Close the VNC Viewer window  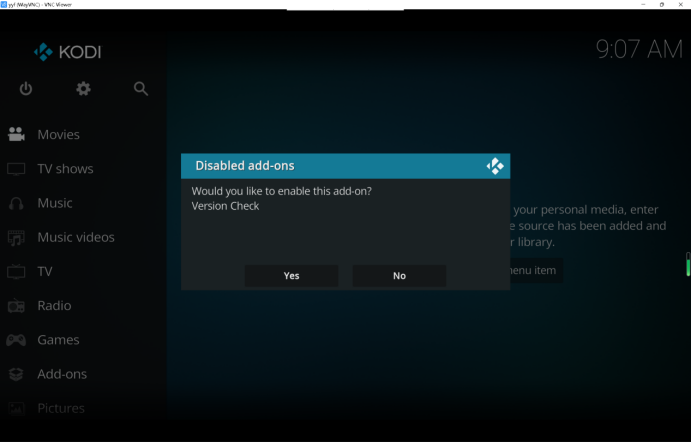click(681, 4)
